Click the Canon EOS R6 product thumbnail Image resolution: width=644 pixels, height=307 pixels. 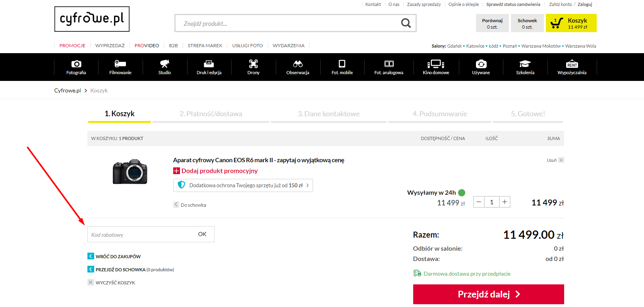point(130,171)
